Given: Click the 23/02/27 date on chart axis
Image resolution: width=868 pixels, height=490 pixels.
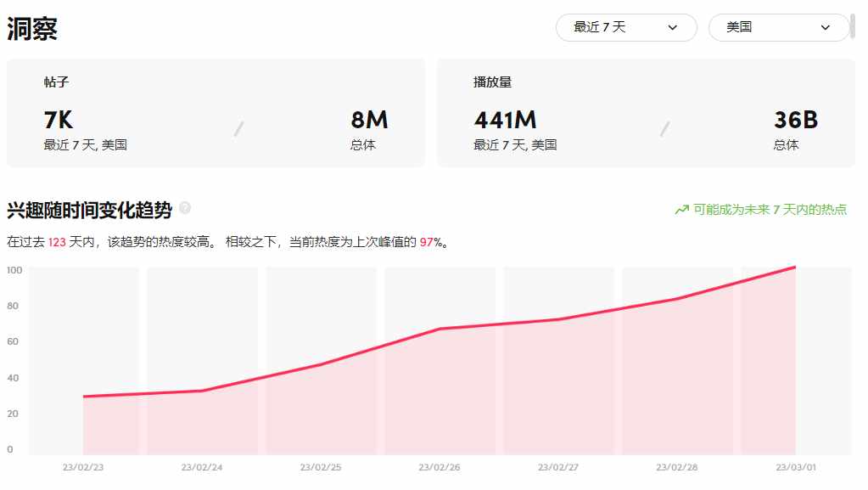Looking at the screenshot, I should click(558, 467).
